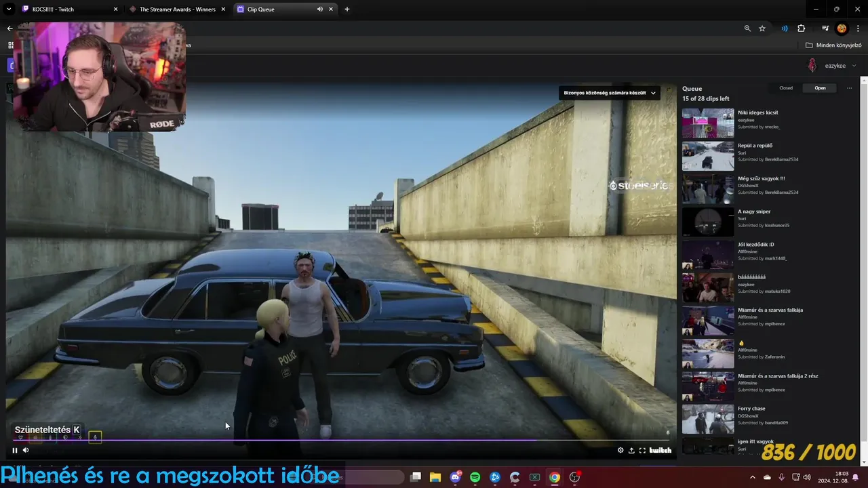Image resolution: width=868 pixels, height=488 pixels.
Task: Play the 'Repül a repülő' clip thumbnail
Action: point(708,156)
